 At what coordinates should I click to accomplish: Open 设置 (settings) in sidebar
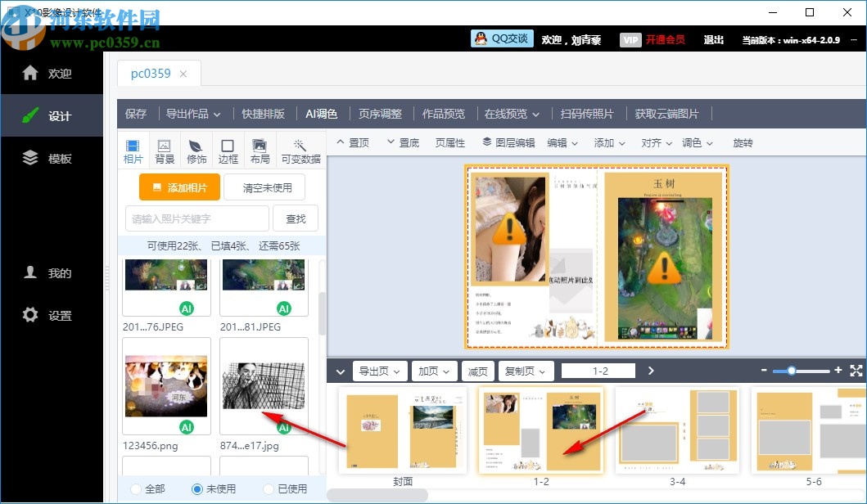pos(52,314)
